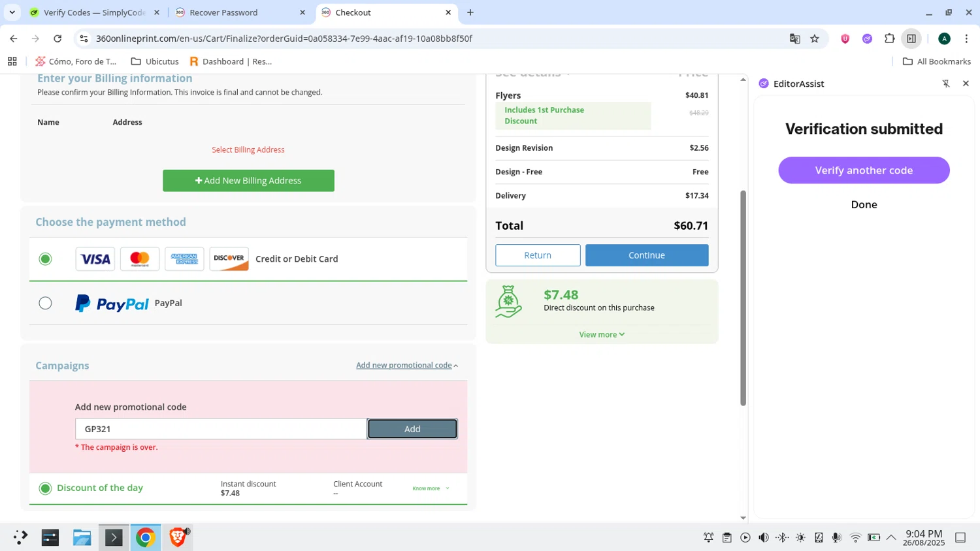Open Dashboard | Res... bookmark
980x551 pixels.
[231, 61]
